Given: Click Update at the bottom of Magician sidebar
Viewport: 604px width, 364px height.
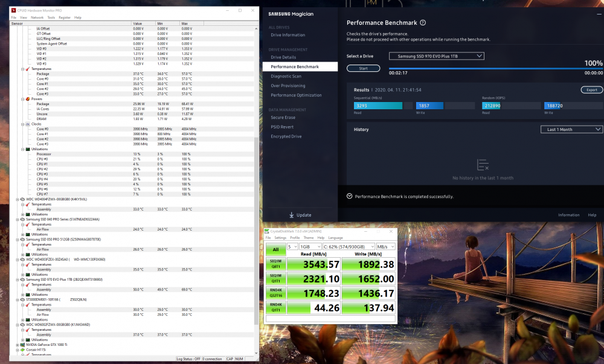Looking at the screenshot, I should click(300, 215).
